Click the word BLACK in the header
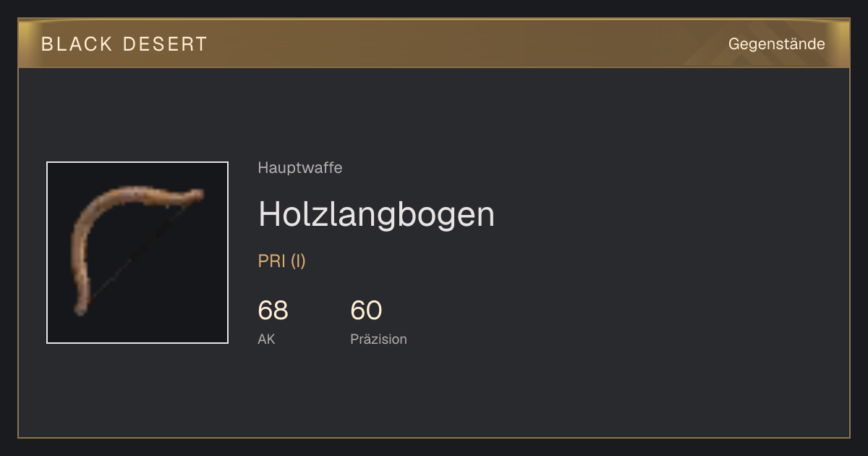The image size is (868, 456). click(77, 44)
